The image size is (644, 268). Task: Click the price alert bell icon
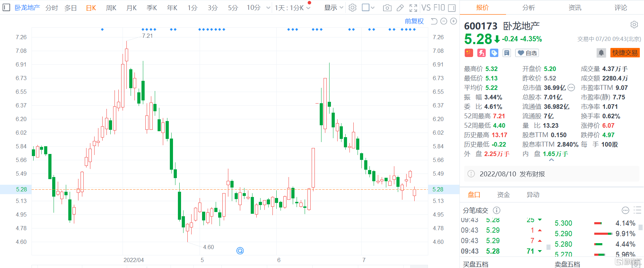(601, 53)
